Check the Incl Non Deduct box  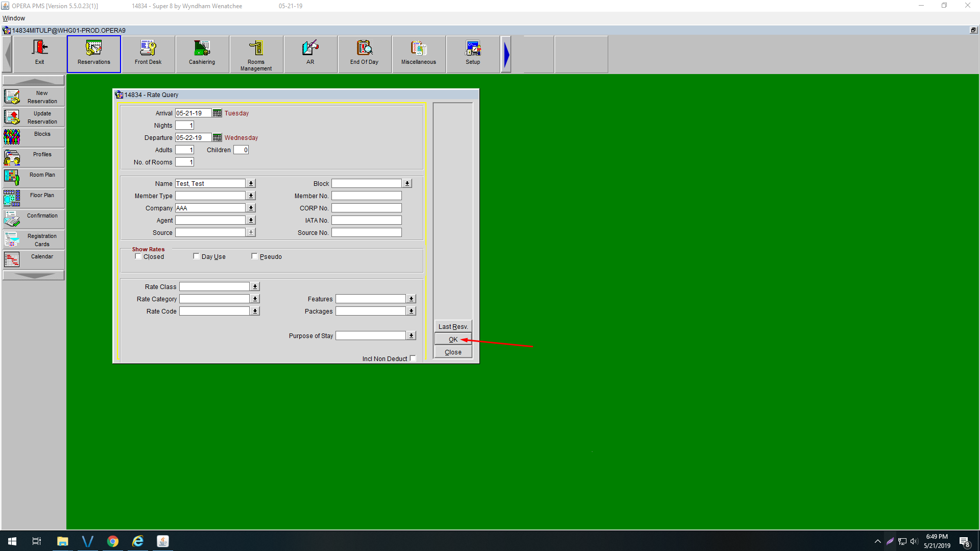(x=413, y=359)
